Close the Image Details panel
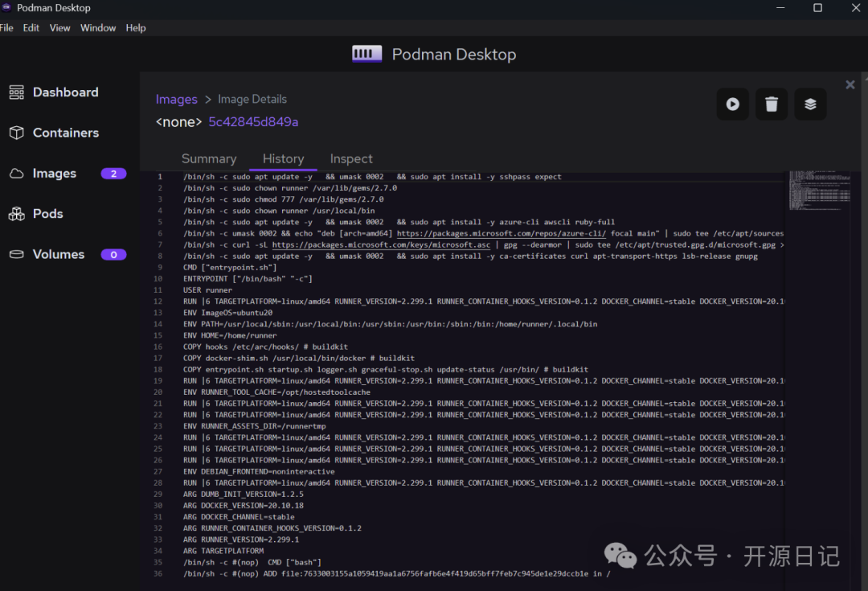The image size is (868, 591). 850,84
